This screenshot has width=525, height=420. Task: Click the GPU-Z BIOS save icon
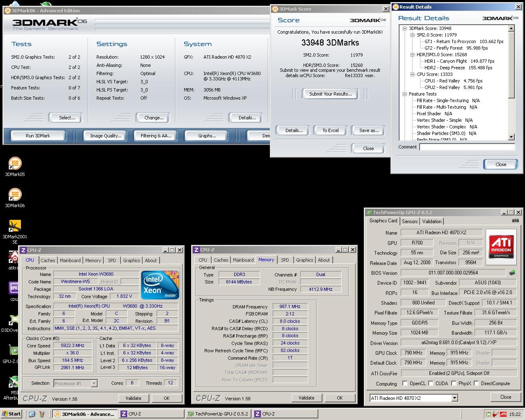pos(512,272)
